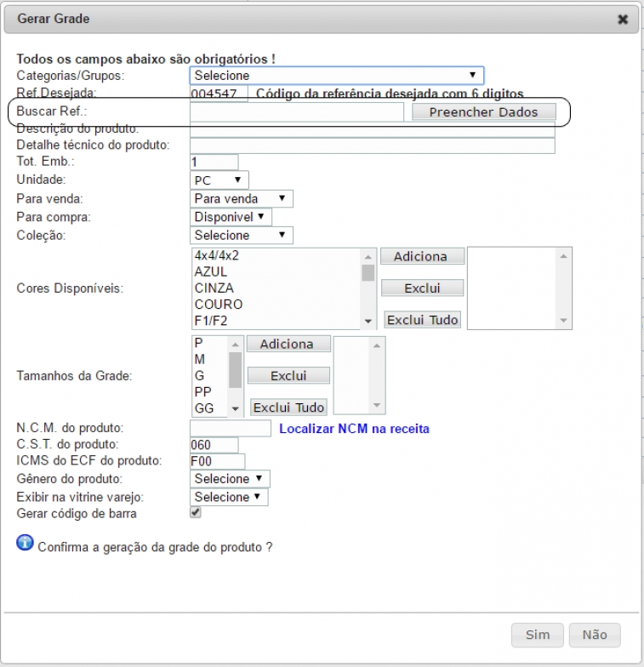Toggle Gerar código de barra checkbox
The height and width of the screenshot is (667, 644).
(196, 513)
